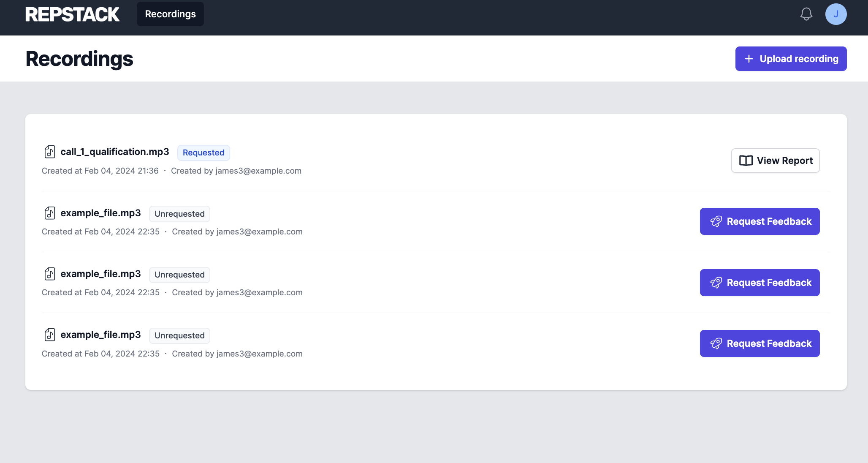
Task: Request Feedback for the last example_file.mp3
Action: [x=759, y=343]
